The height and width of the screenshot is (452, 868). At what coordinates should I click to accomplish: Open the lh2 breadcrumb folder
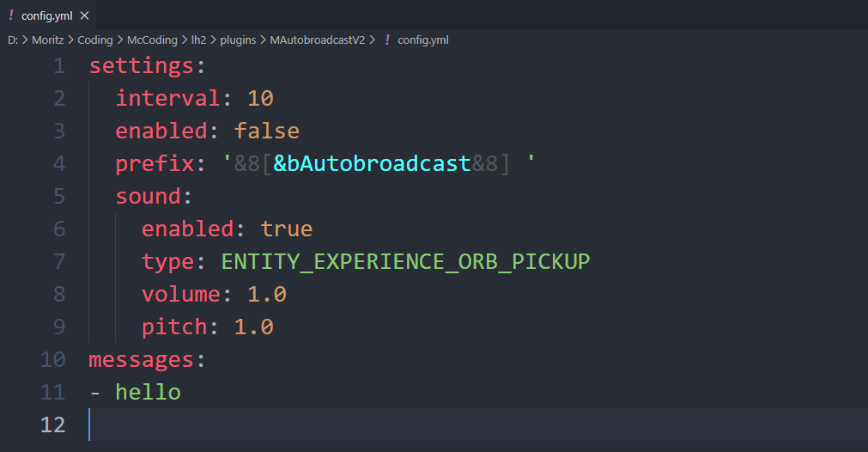click(x=198, y=40)
